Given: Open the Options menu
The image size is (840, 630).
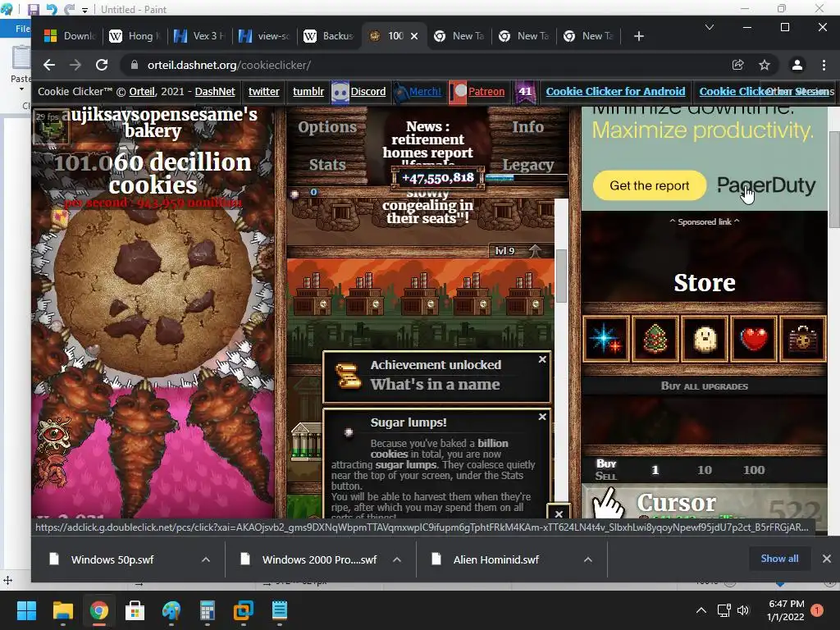Looking at the screenshot, I should click(x=326, y=127).
